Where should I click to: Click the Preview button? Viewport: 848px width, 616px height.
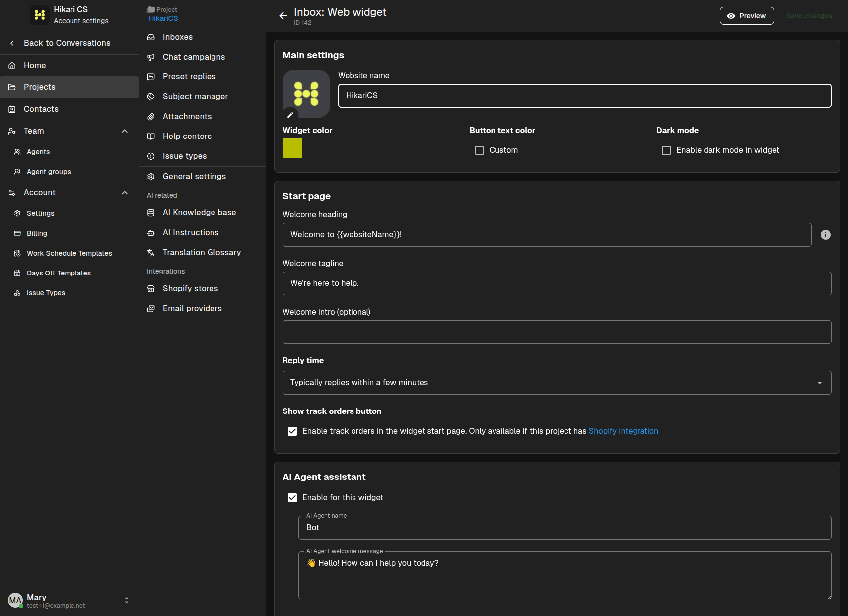click(x=747, y=16)
